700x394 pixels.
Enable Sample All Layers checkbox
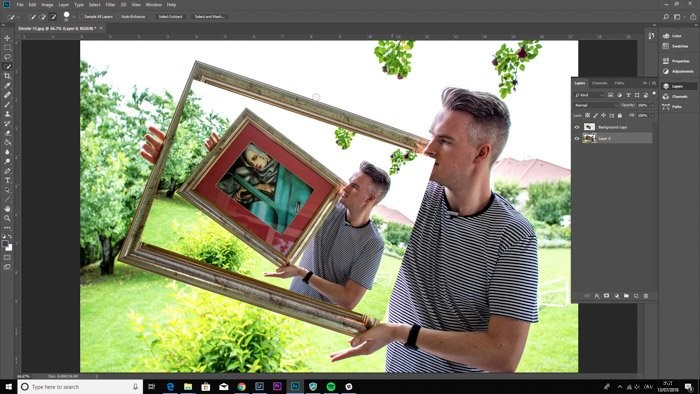tap(81, 17)
